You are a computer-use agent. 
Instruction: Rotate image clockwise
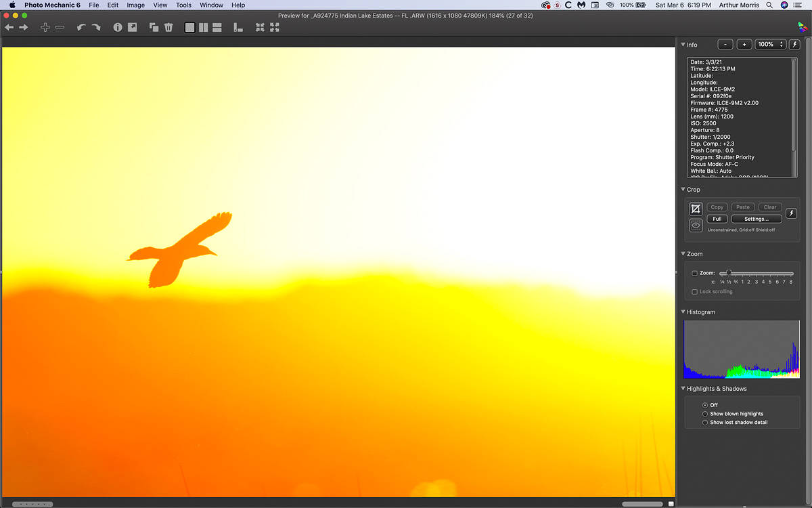point(95,28)
